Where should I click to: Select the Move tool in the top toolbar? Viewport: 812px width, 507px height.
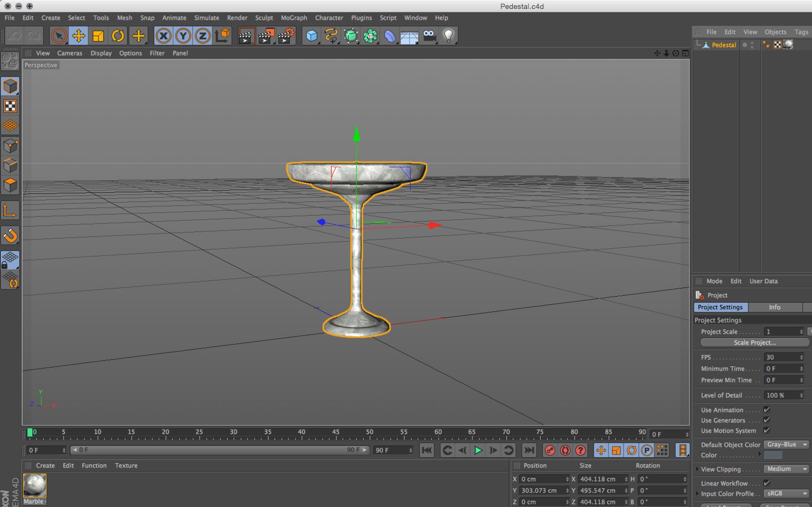tap(78, 36)
